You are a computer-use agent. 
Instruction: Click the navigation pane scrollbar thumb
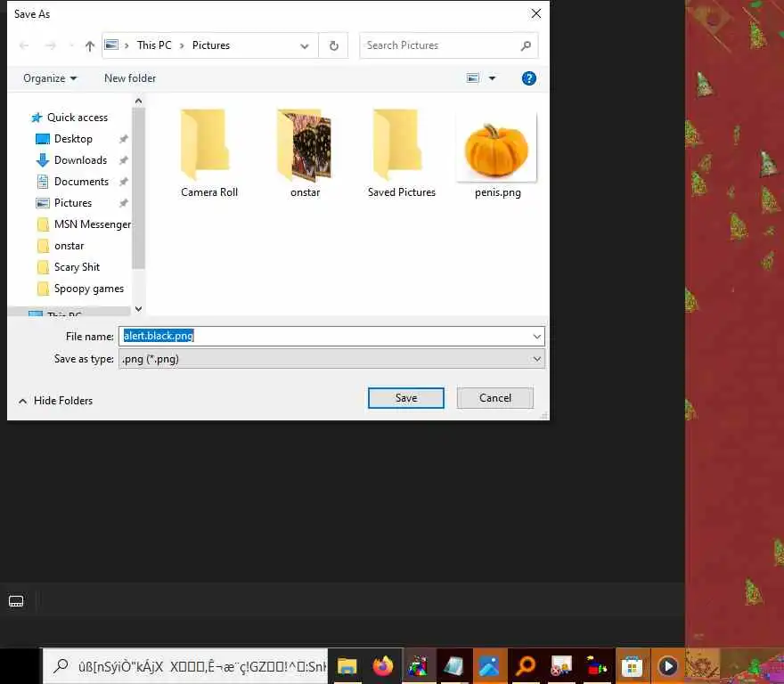point(138,189)
